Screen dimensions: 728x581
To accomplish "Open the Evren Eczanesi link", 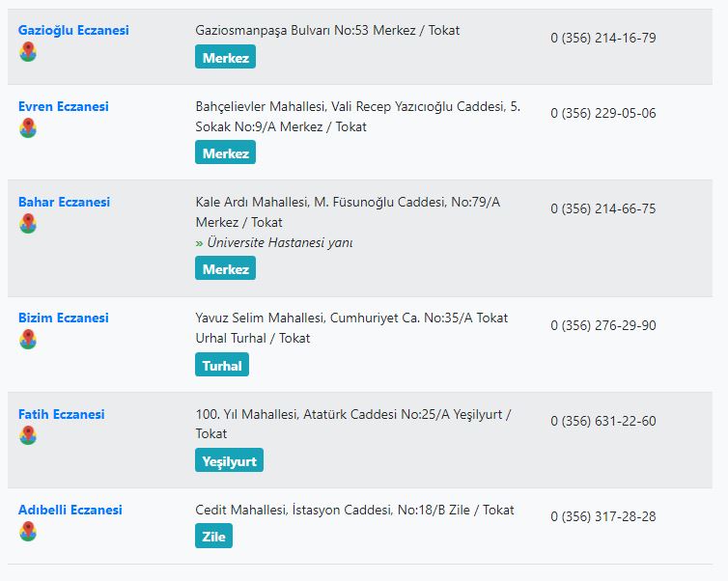I will tap(63, 106).
